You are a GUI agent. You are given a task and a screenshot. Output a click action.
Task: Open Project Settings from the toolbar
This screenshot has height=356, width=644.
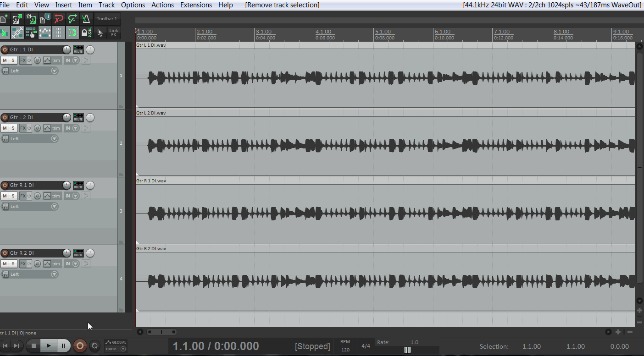coord(45,19)
